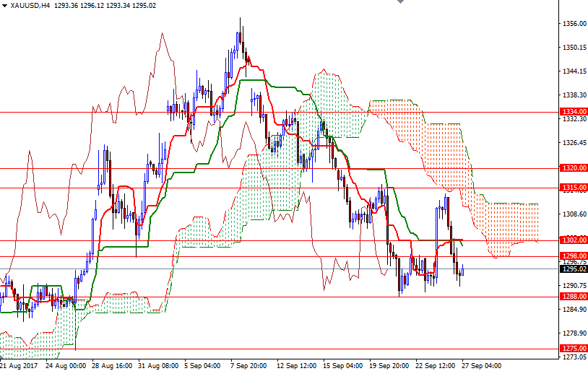Select the 1315.00 red price level label

pyautogui.click(x=573, y=188)
